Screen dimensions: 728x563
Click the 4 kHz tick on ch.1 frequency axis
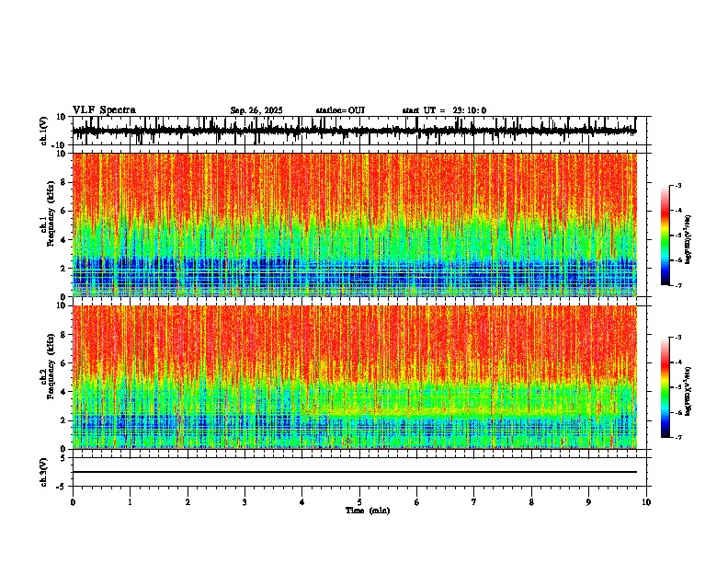tap(63, 240)
